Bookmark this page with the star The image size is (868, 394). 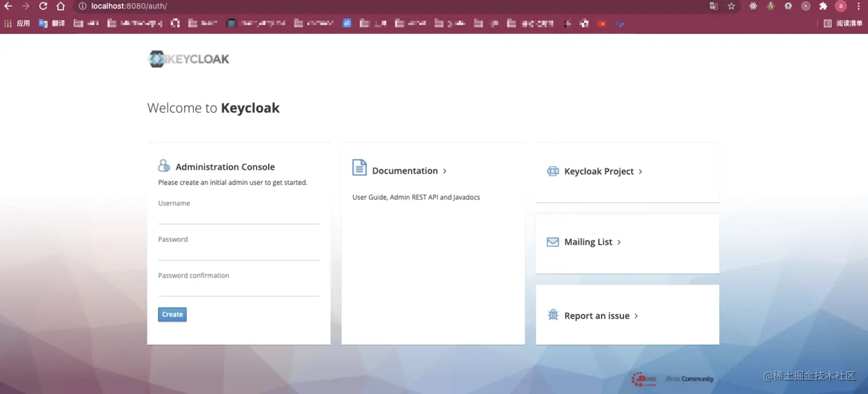[731, 6]
